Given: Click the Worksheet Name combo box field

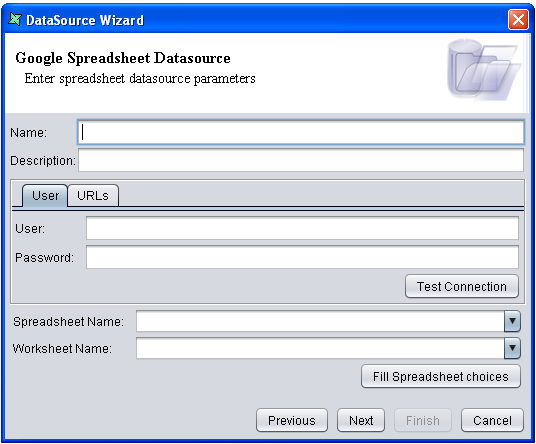Looking at the screenshot, I should (320, 348).
